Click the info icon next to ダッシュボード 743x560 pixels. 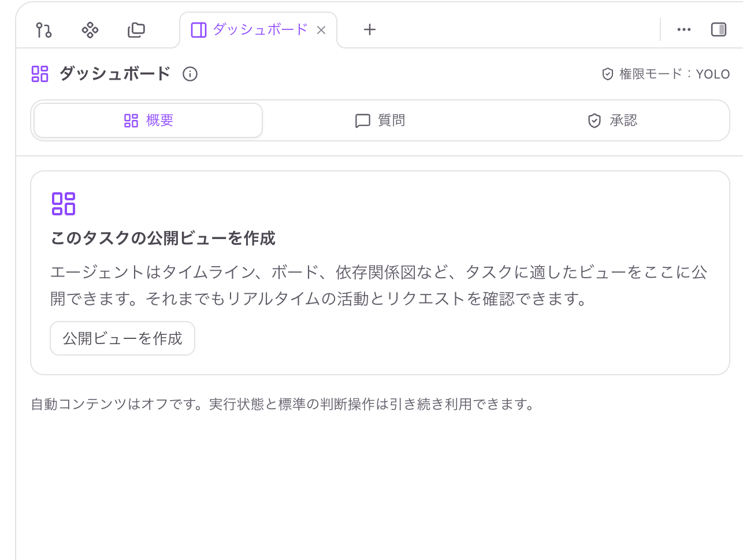point(190,74)
